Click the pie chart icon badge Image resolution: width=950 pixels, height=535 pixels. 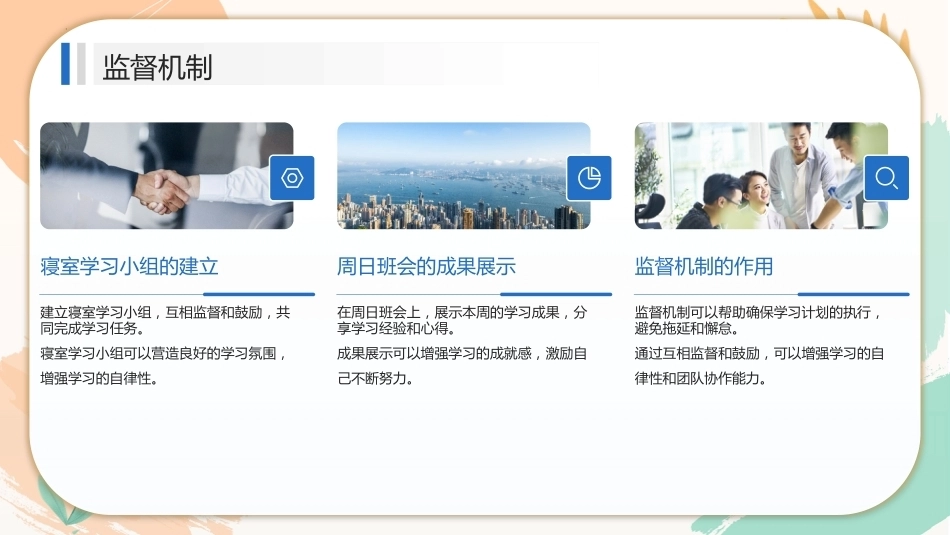point(589,178)
